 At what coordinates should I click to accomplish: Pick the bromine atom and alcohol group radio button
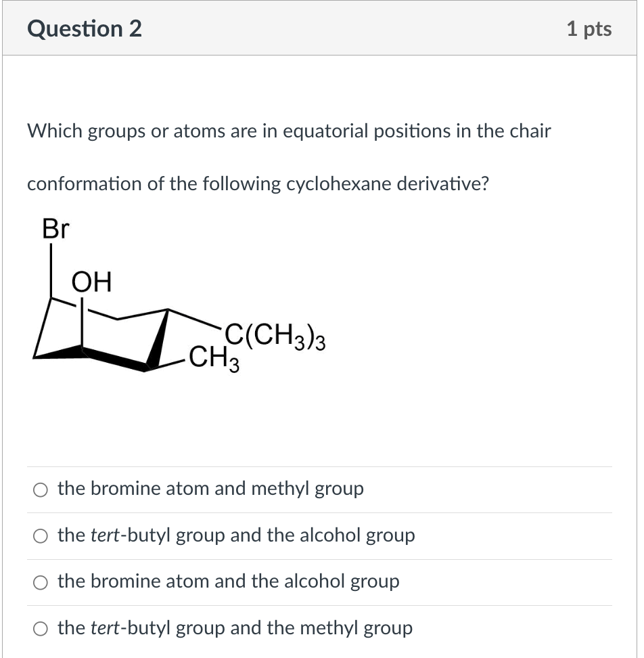41,582
